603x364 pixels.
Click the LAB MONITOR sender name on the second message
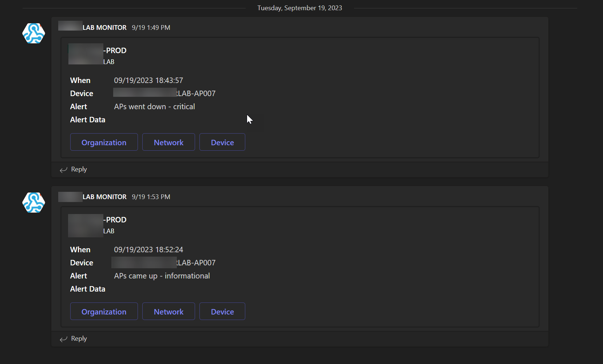[104, 197]
